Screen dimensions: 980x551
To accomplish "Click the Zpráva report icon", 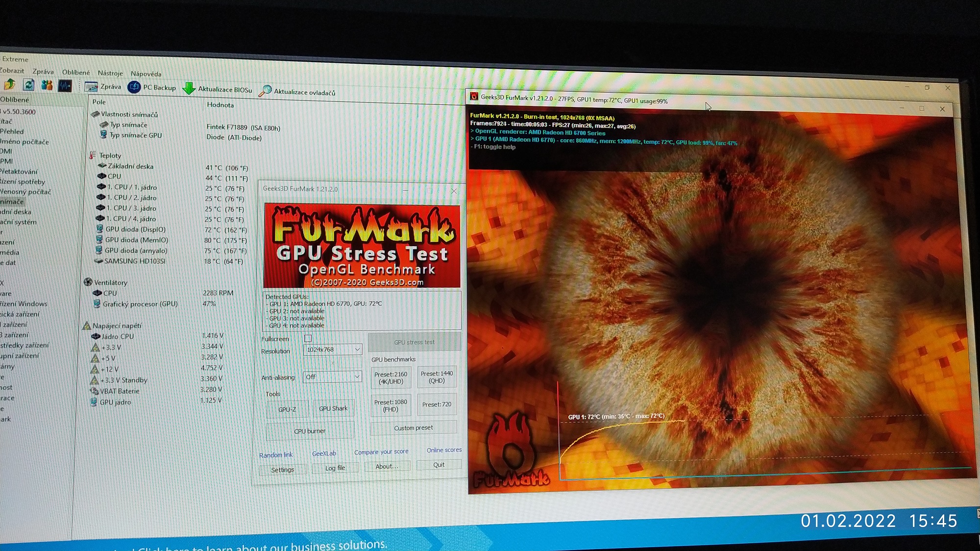I will coord(91,87).
